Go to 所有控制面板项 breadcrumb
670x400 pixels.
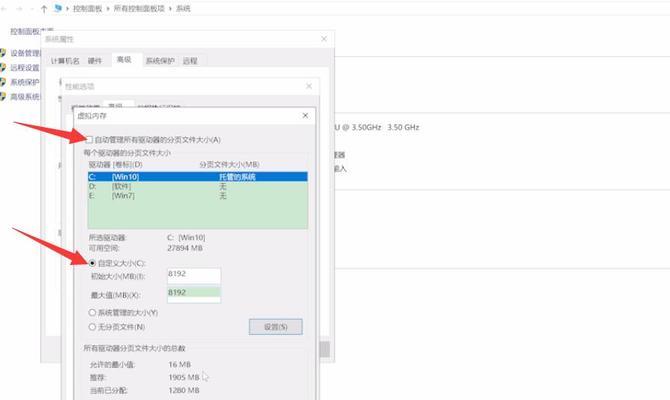(x=139, y=9)
